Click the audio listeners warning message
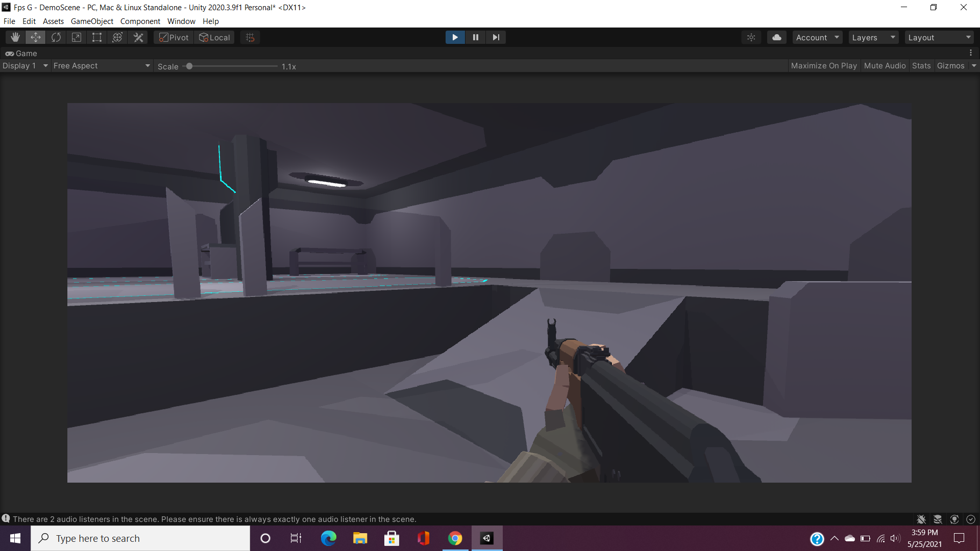The height and width of the screenshot is (551, 980). [x=214, y=519]
